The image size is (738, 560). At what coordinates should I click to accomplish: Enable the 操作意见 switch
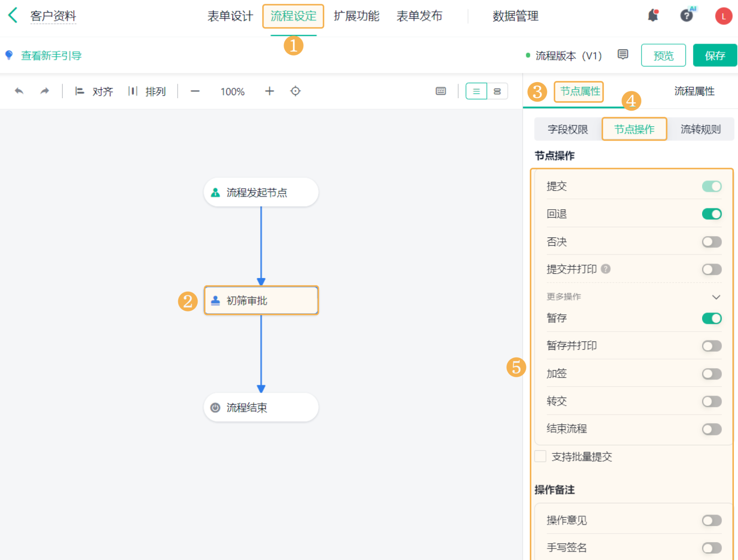pyautogui.click(x=712, y=520)
